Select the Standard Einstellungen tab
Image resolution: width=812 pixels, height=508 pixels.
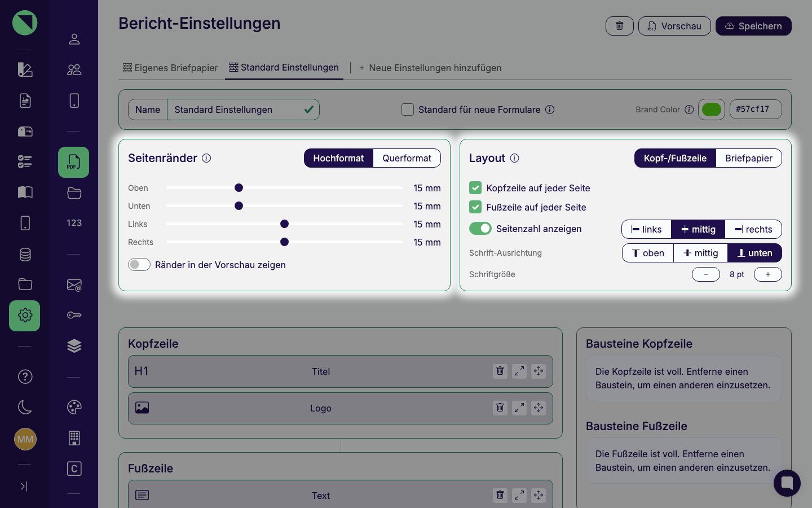[284, 68]
